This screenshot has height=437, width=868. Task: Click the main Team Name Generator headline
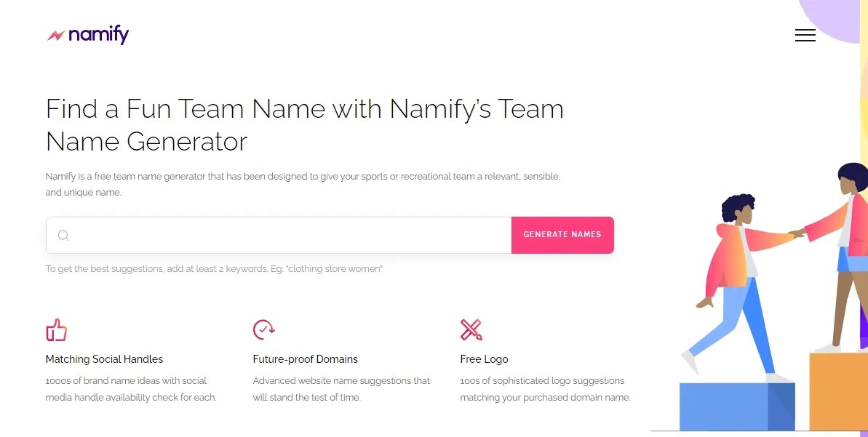[x=305, y=124]
